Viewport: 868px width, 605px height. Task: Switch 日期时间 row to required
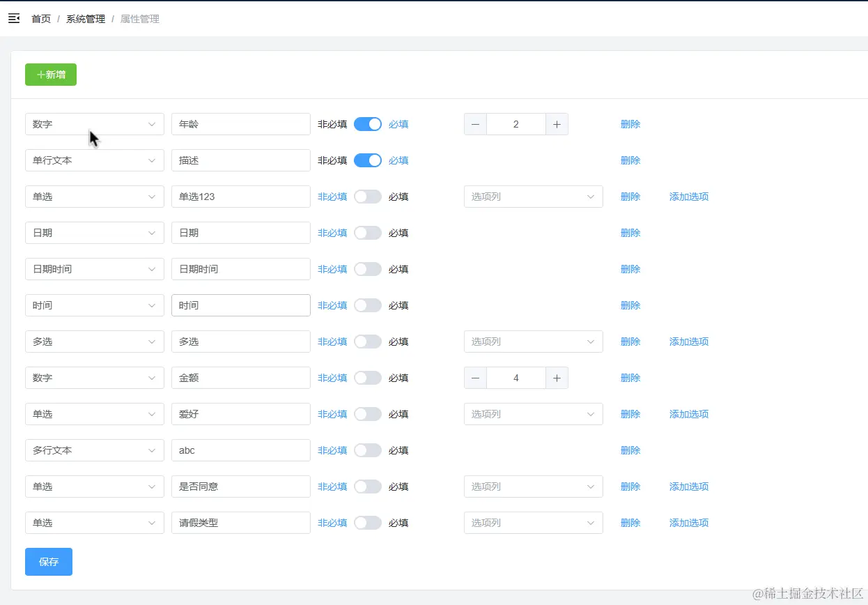pyautogui.click(x=368, y=269)
